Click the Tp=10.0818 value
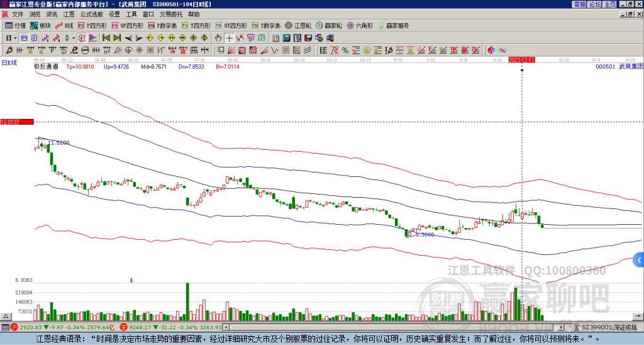This screenshot has height=345, width=644. point(80,67)
